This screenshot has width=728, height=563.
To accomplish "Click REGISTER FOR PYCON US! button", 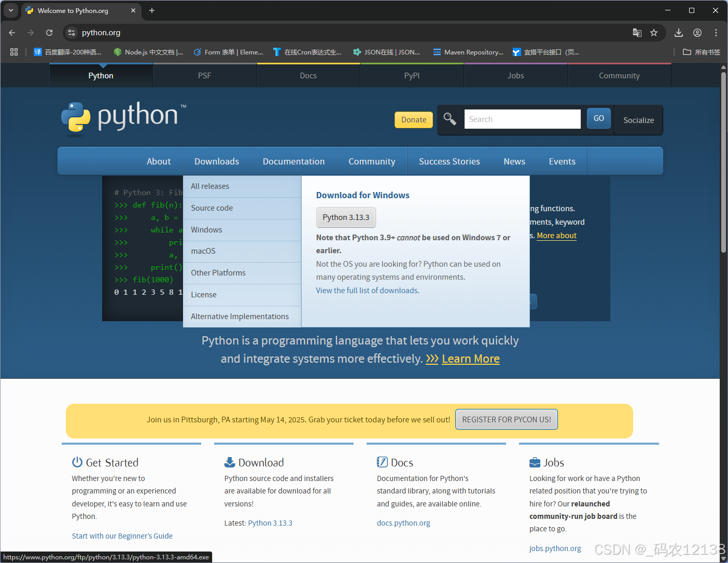I will tap(507, 419).
